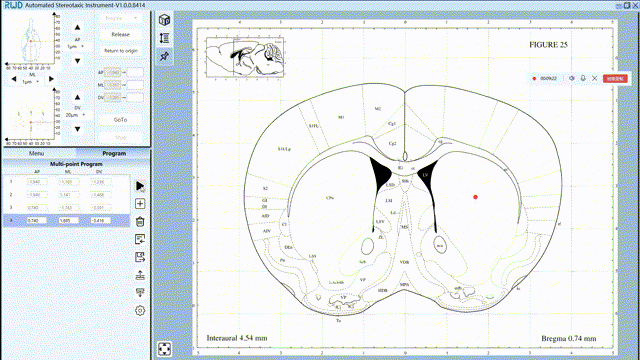Toggle the pin marker tool
The height and width of the screenshot is (360, 640).
tap(164, 56)
